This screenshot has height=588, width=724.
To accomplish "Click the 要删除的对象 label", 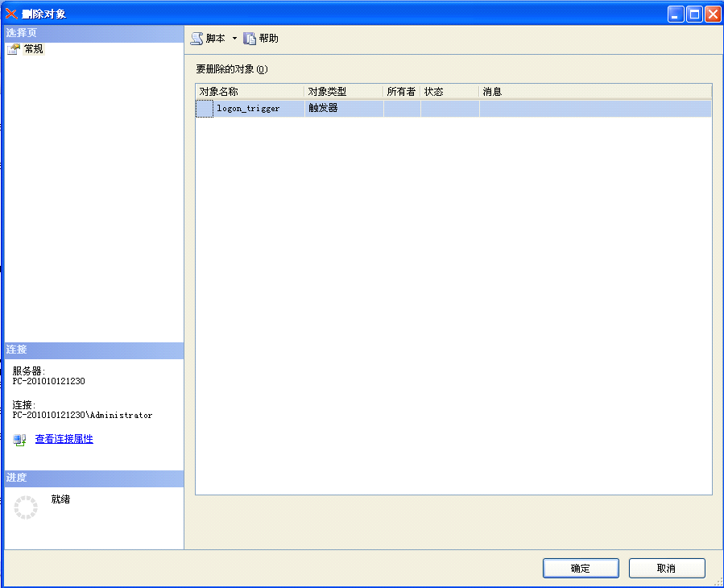I will [x=232, y=69].
